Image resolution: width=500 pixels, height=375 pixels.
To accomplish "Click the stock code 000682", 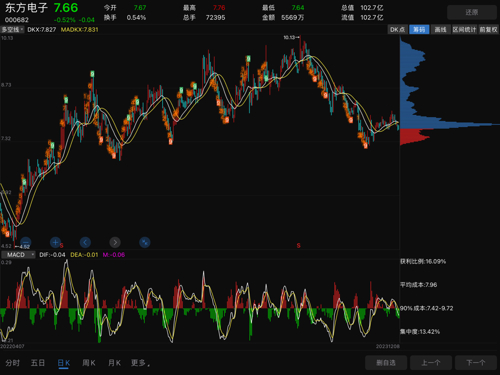I will pyautogui.click(x=17, y=20).
